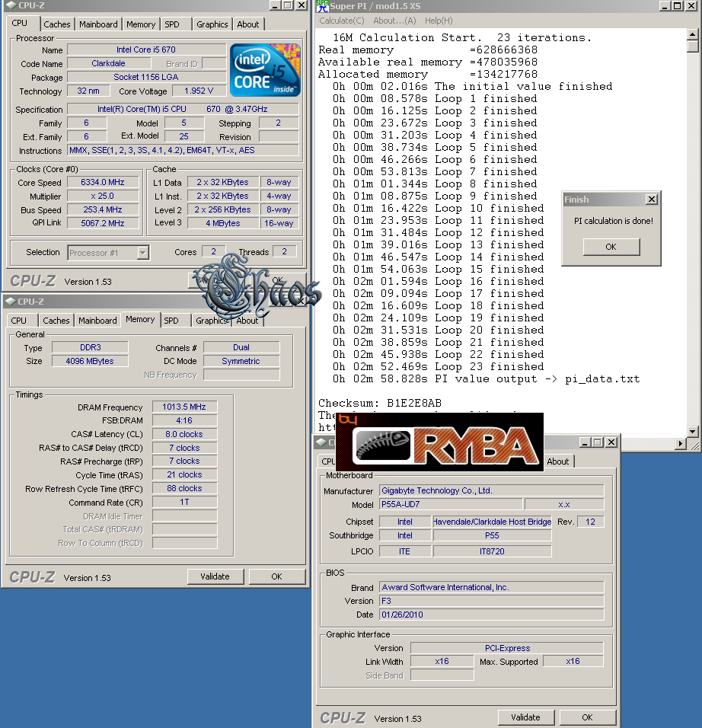
Task: Click Super PI vertical scrollbar up arrow
Action: pyautogui.click(x=692, y=34)
